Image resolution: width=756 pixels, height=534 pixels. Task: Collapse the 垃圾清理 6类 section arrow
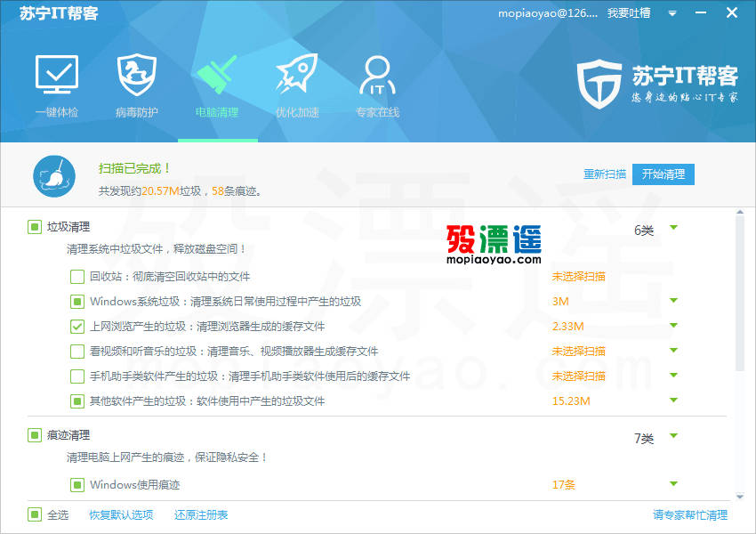(674, 227)
